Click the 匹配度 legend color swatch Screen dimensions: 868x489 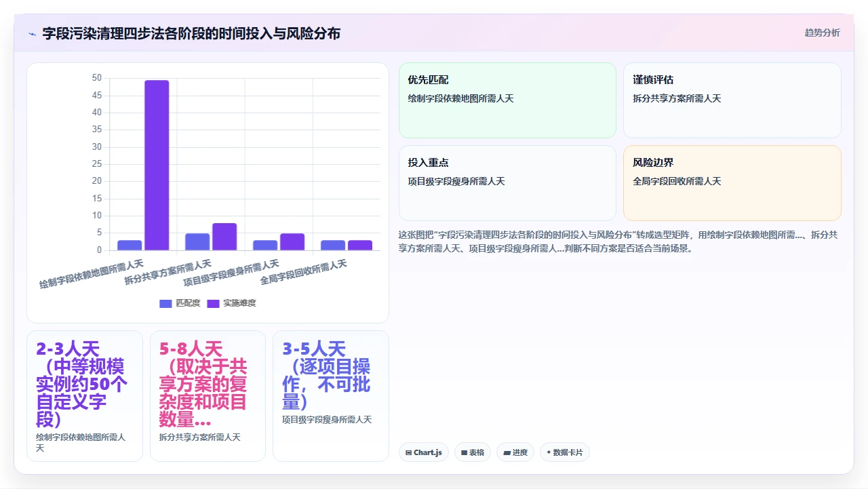point(166,303)
